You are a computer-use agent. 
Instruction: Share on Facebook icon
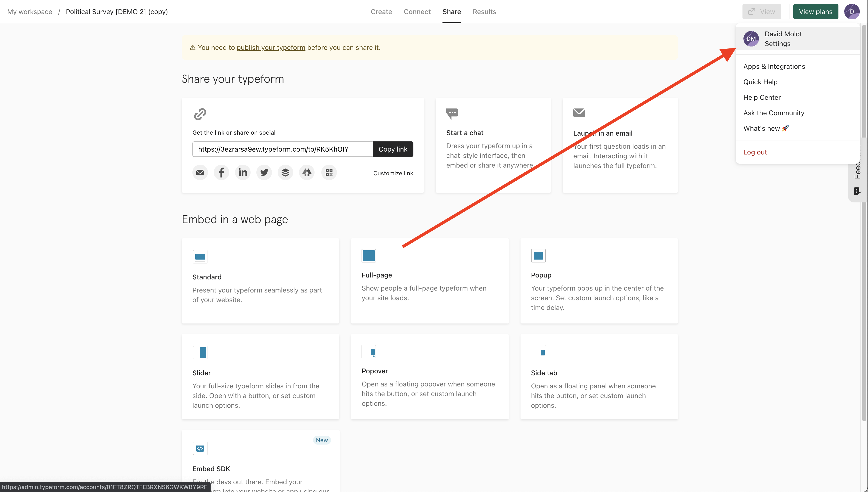221,173
